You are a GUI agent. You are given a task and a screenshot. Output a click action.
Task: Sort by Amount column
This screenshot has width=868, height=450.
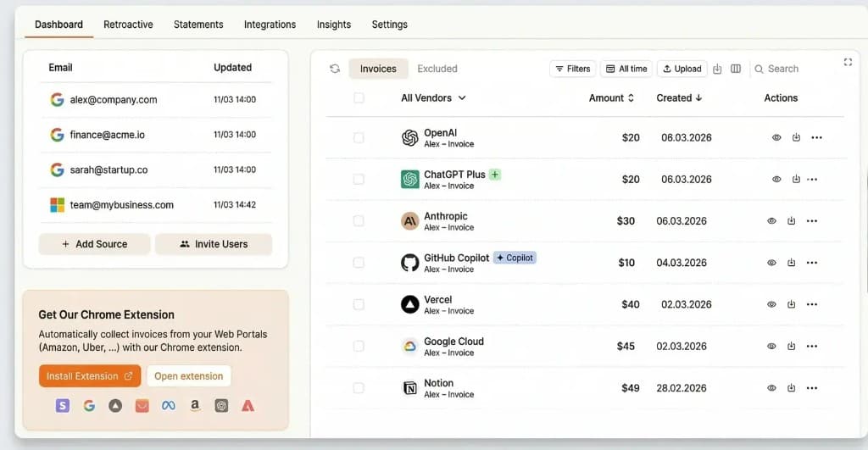pos(611,98)
